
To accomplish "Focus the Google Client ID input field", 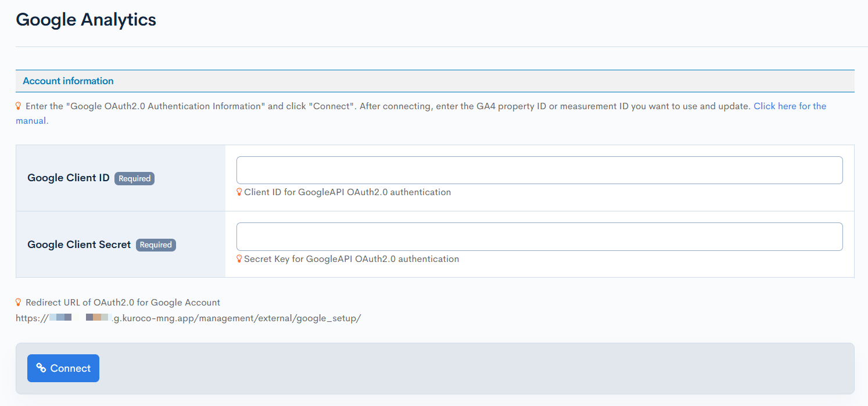I will (539, 170).
